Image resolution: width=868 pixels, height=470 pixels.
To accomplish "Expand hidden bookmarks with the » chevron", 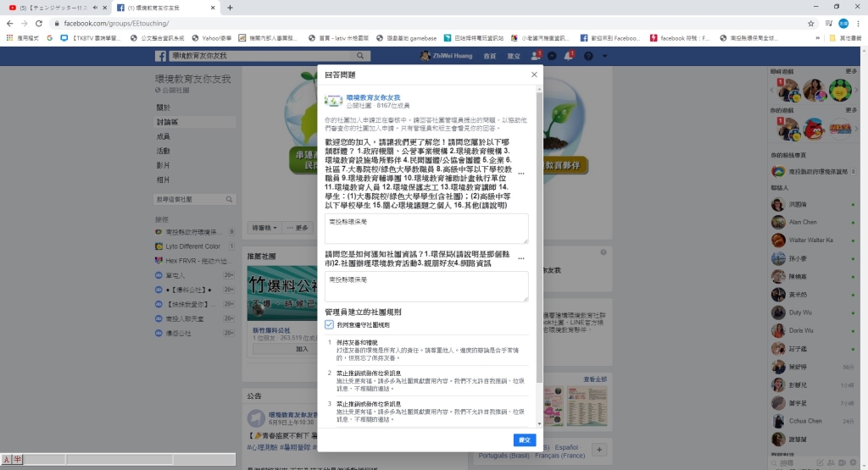I will (x=818, y=38).
